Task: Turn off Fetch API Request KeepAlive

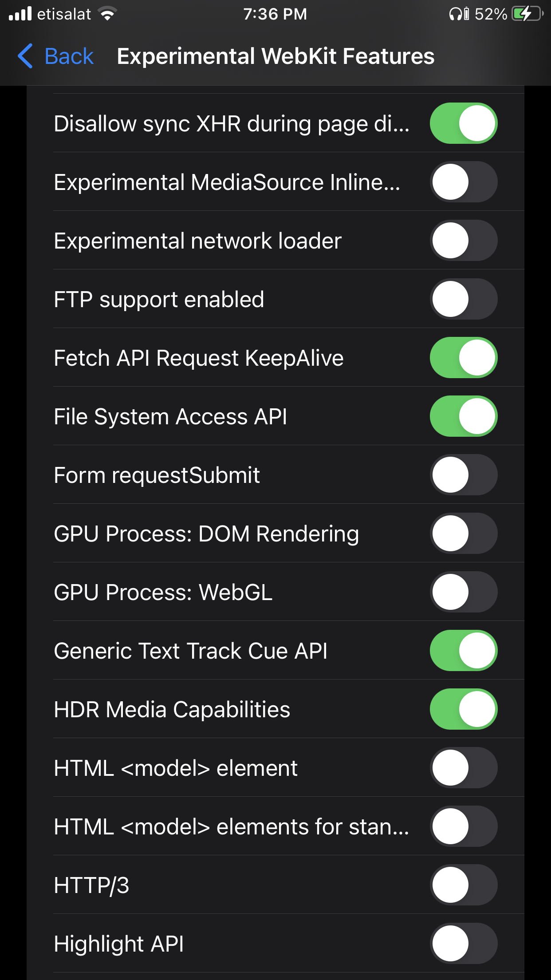Action: (x=463, y=358)
